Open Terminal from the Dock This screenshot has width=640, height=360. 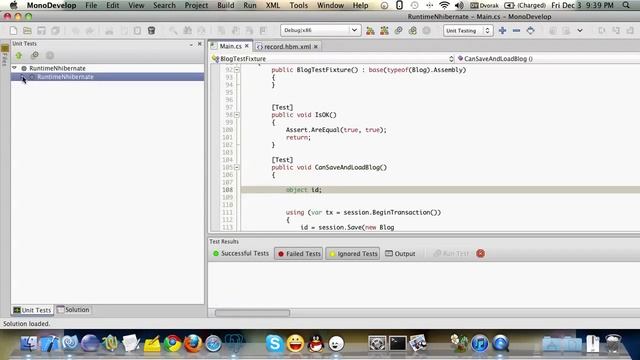coord(398,343)
